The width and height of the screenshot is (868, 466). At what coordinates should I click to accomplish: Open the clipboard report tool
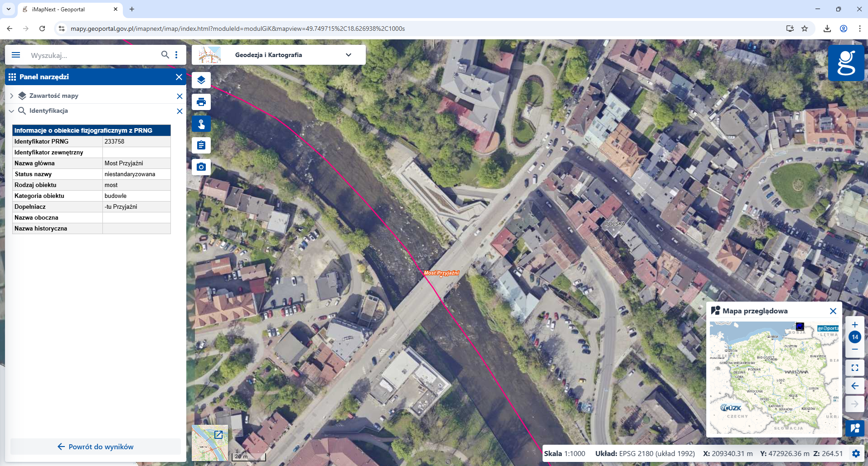click(201, 145)
